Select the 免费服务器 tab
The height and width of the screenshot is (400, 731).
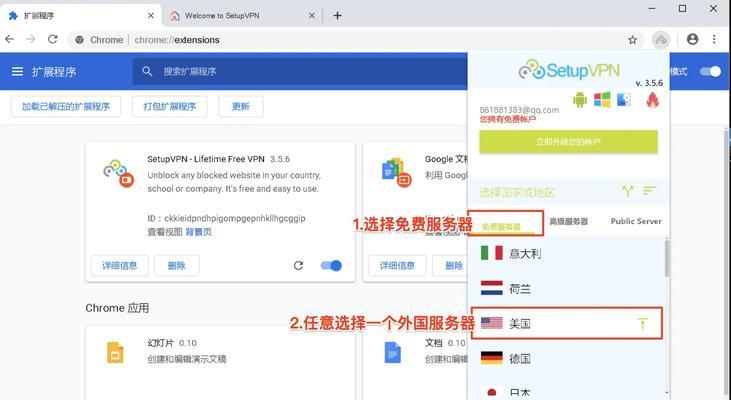pyautogui.click(x=501, y=227)
